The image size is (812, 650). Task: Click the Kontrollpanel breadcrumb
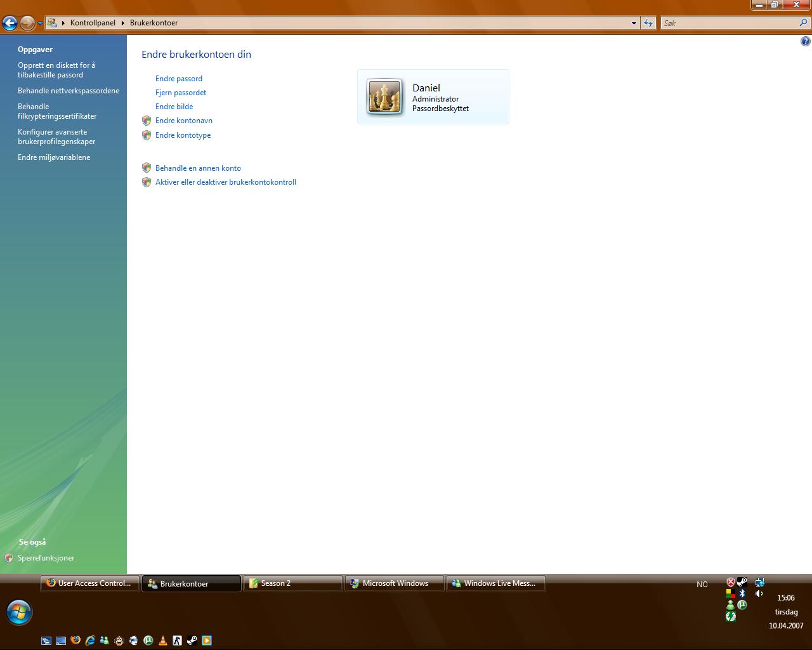pos(93,23)
